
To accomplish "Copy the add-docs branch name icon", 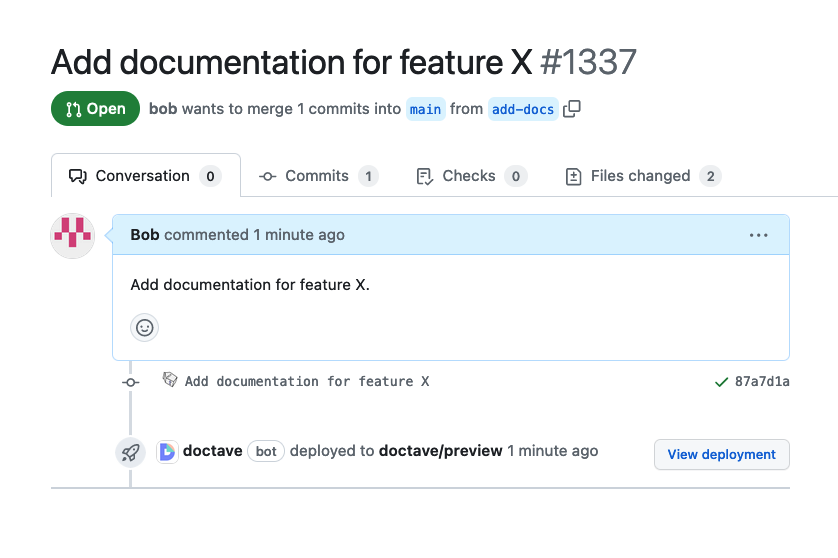I will [x=572, y=109].
